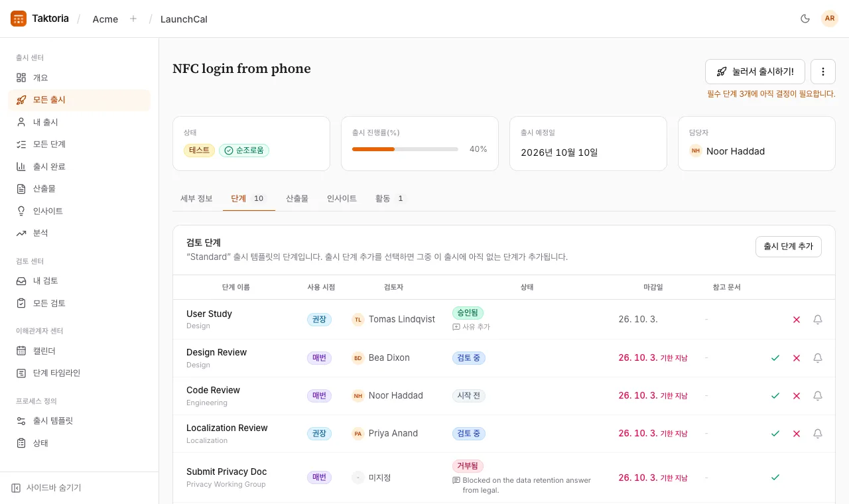Open 캘린더 in sidebar
The image size is (849, 504).
pos(80,351)
